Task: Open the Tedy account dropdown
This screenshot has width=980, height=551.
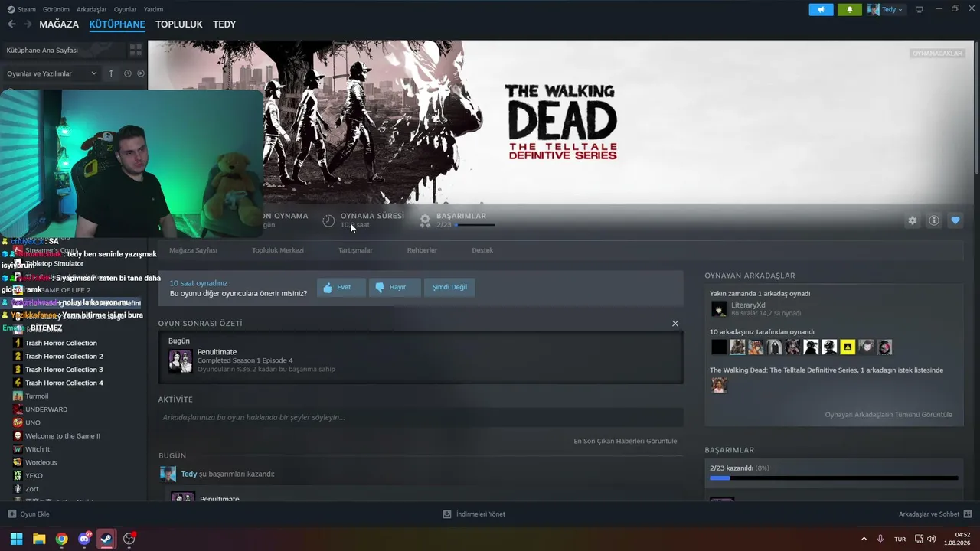Action: (x=886, y=9)
